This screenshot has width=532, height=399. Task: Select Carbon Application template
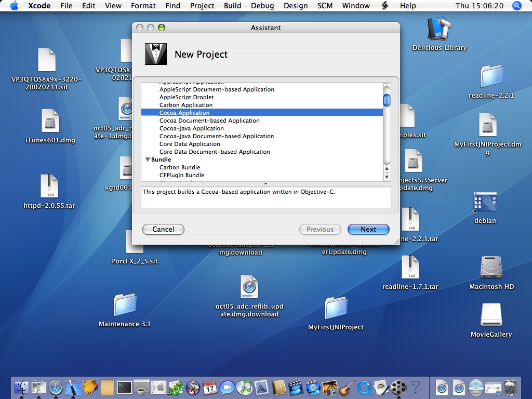186,105
